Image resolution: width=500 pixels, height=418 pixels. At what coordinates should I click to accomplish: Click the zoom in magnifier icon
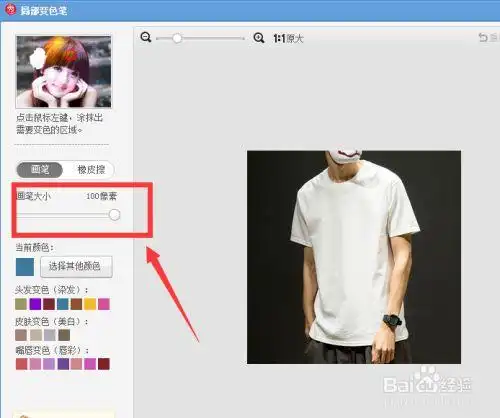[x=259, y=38]
